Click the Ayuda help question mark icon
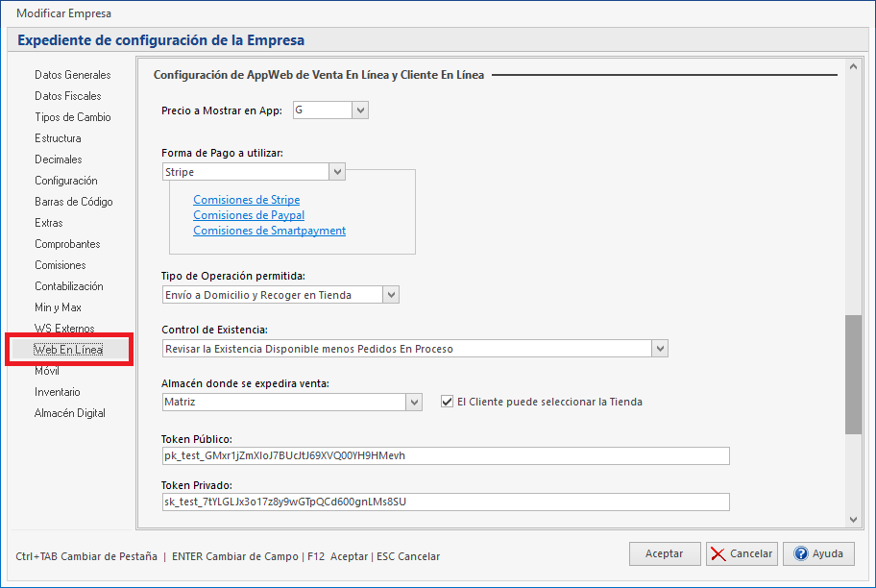 pyautogui.click(x=799, y=553)
